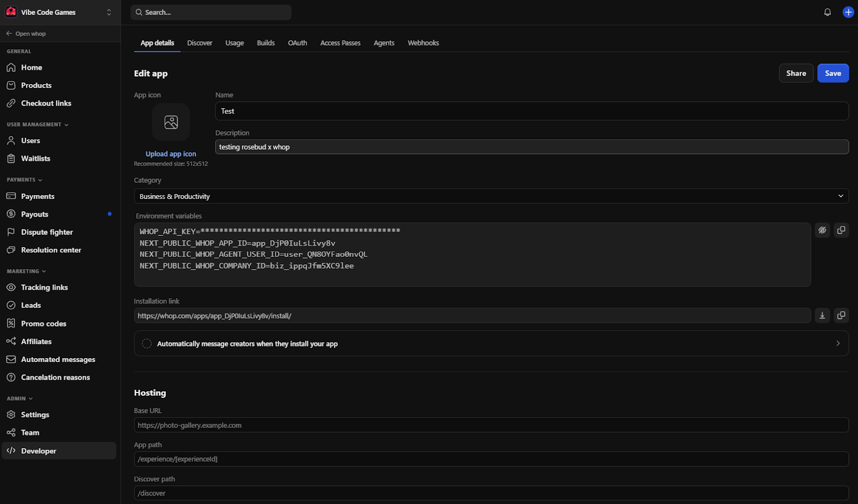Click the Developer code icon

point(11,450)
